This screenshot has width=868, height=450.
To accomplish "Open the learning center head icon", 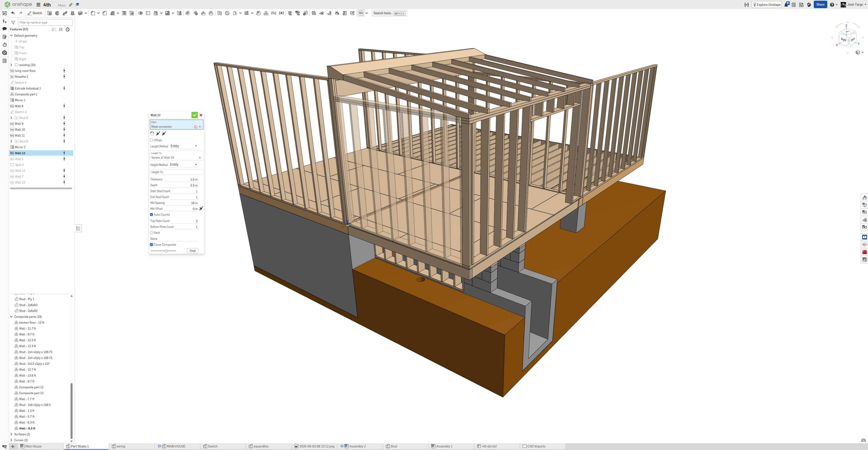I will tap(809, 5).
